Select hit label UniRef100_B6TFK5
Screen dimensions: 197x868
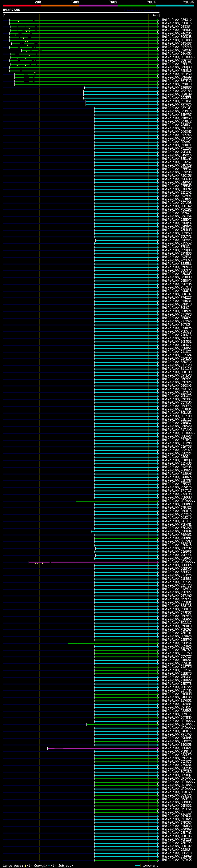(x=177, y=81)
